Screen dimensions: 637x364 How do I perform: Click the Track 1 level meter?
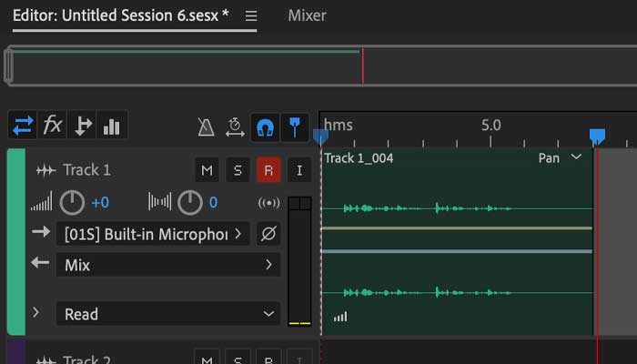[299, 261]
